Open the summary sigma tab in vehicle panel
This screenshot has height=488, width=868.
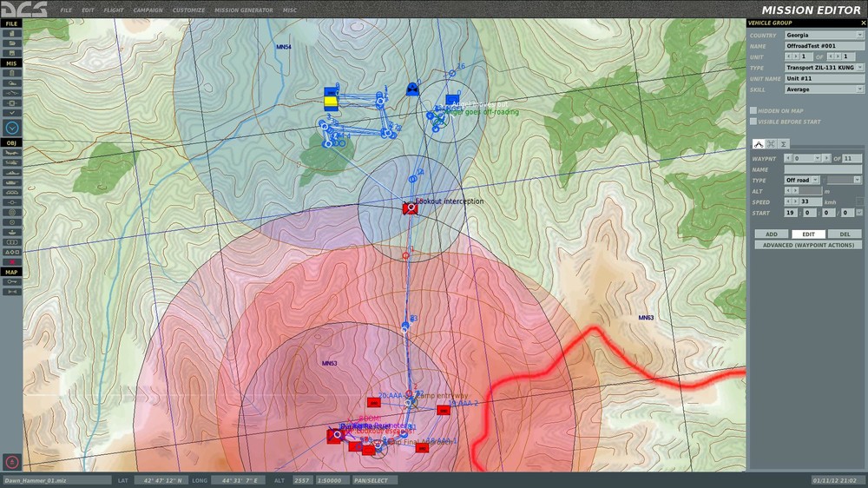coord(783,144)
